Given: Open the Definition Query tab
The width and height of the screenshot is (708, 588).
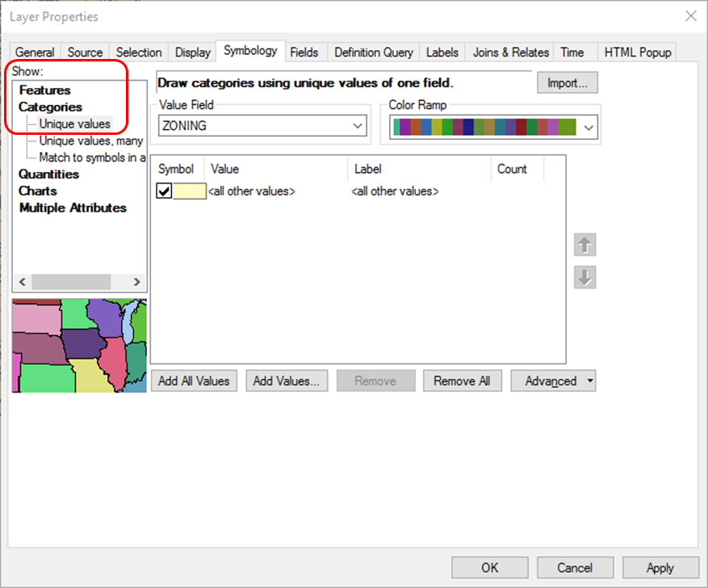Looking at the screenshot, I should tap(373, 52).
